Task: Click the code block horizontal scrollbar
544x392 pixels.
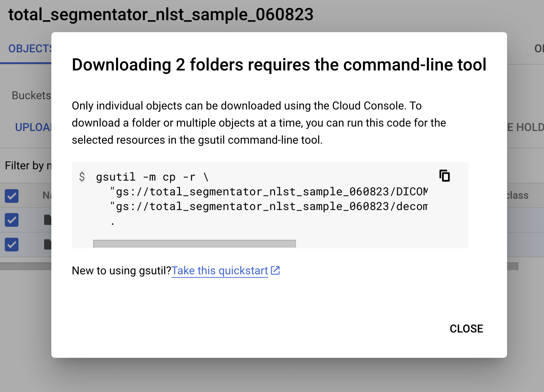Action: 194,243
